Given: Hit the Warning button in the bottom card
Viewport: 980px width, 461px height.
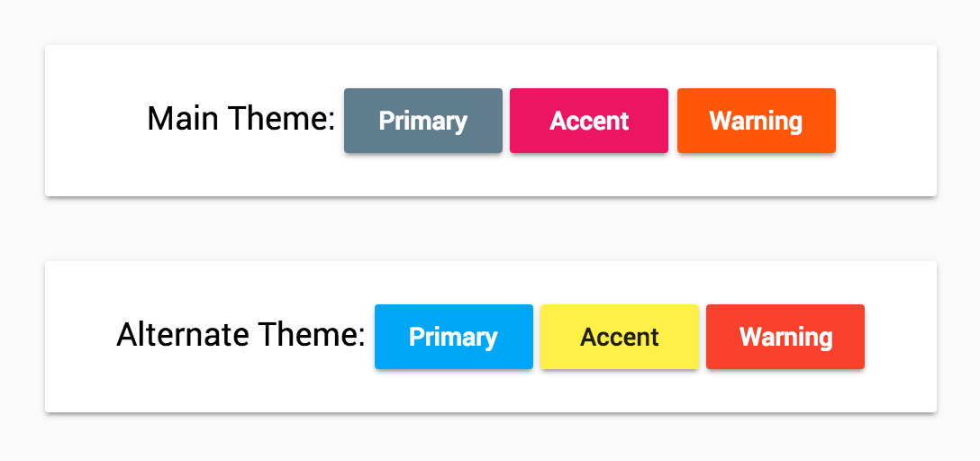Looking at the screenshot, I should click(785, 337).
